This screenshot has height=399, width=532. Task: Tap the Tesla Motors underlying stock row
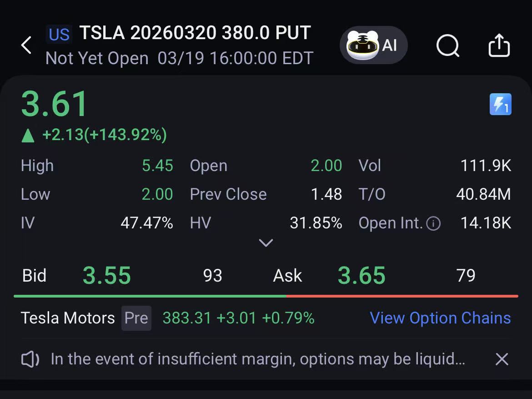pyautogui.click(x=68, y=318)
